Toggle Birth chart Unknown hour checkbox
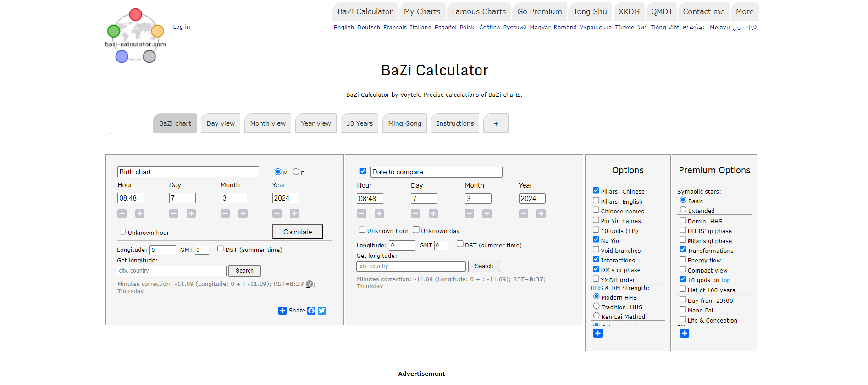Viewport: 868px width, 385px height. click(123, 232)
